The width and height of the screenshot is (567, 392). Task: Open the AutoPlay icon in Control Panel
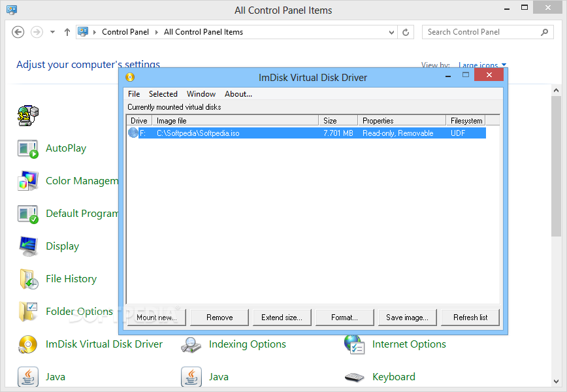(28, 148)
